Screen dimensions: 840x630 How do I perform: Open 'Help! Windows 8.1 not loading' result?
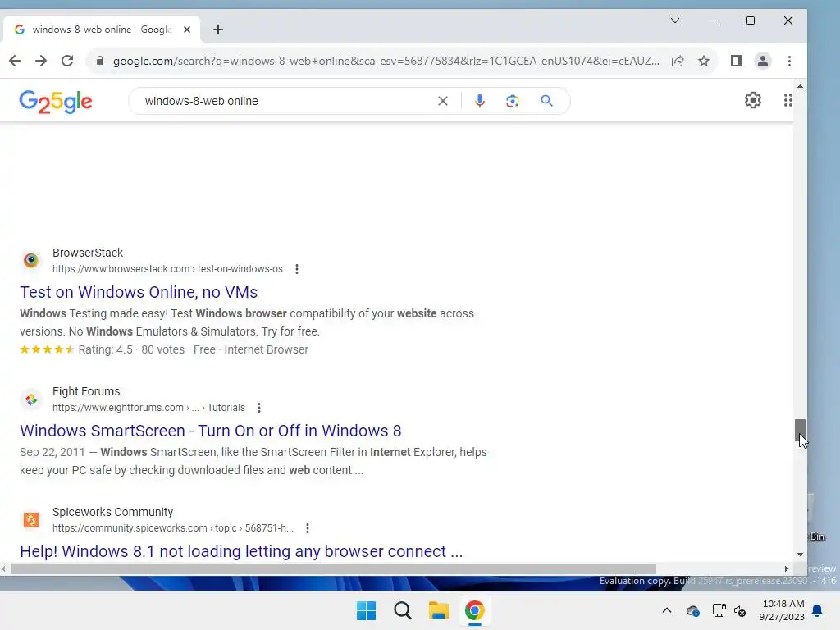coord(241,551)
